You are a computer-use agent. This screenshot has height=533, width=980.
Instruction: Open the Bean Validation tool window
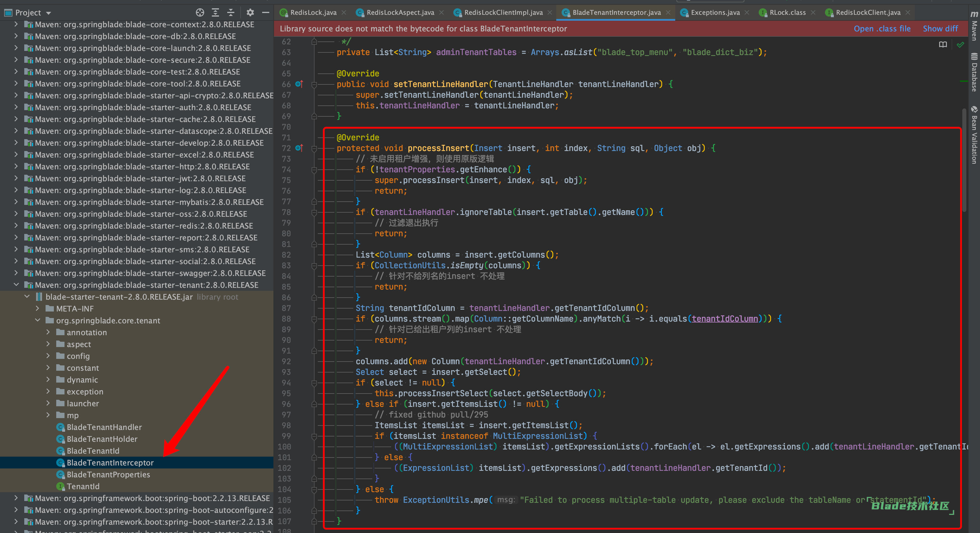click(x=974, y=135)
